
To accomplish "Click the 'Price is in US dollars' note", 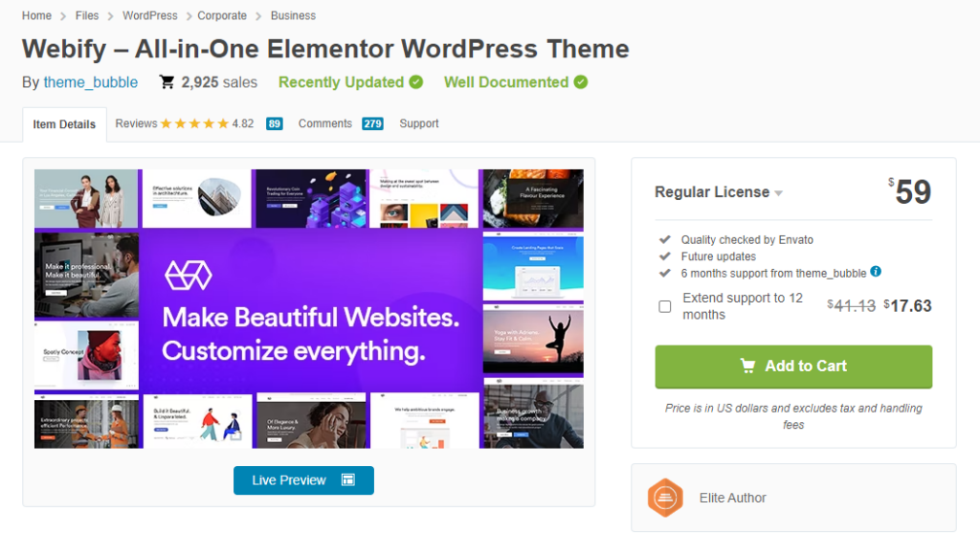I will click(793, 416).
